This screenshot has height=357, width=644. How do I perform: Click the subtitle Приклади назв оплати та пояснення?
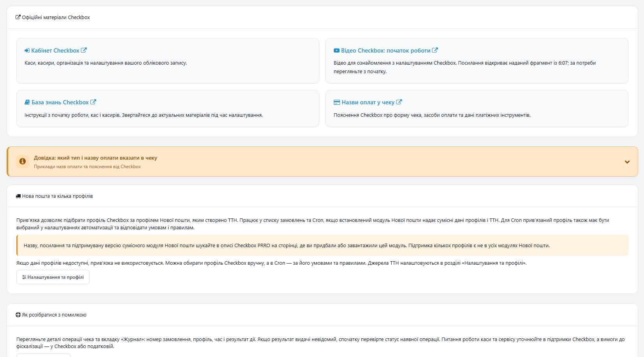click(x=87, y=167)
